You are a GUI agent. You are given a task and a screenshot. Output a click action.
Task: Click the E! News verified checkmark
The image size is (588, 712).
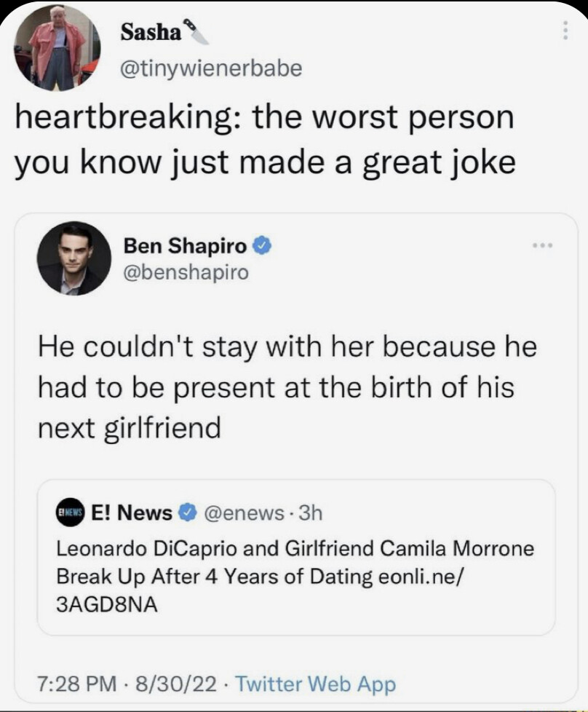click(186, 513)
